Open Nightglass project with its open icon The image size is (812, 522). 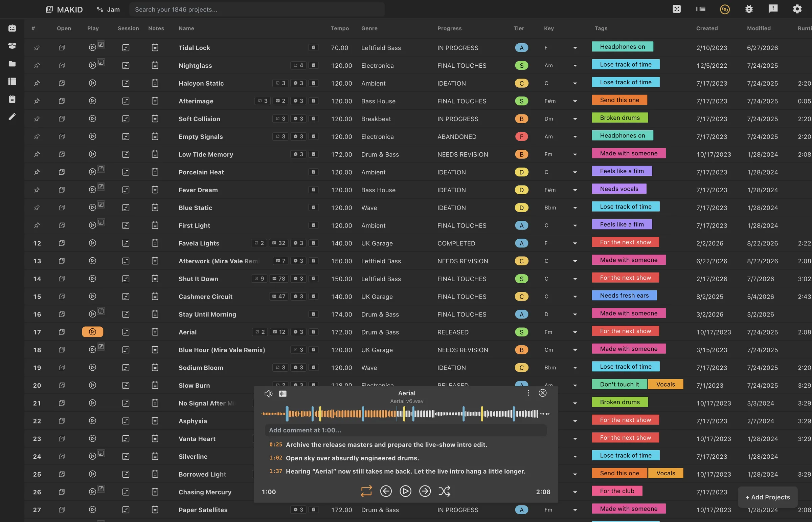pyautogui.click(x=62, y=65)
